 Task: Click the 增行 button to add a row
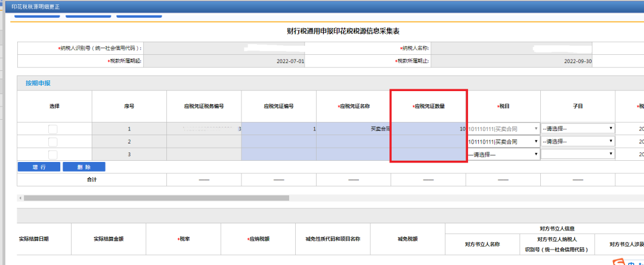39,167
